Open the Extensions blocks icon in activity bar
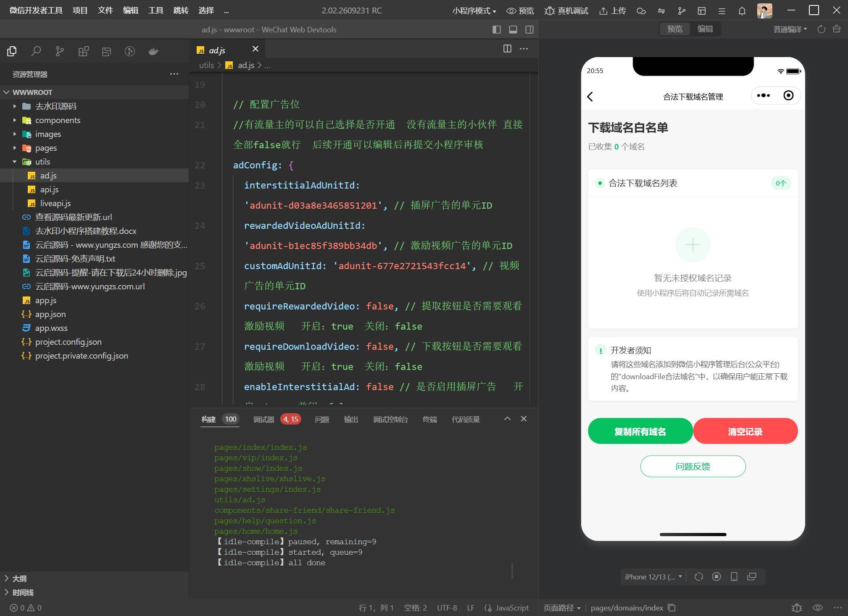This screenshot has height=616, width=848. coord(83,51)
